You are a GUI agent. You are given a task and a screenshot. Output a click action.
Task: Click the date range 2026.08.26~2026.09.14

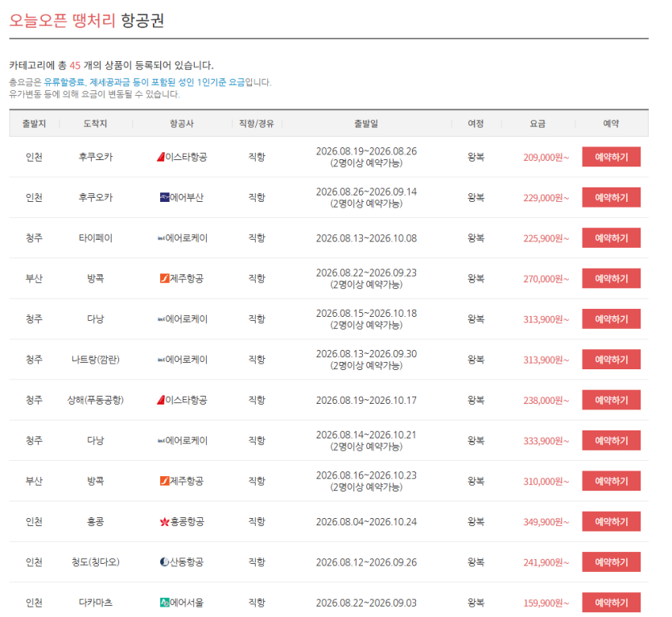tap(366, 191)
